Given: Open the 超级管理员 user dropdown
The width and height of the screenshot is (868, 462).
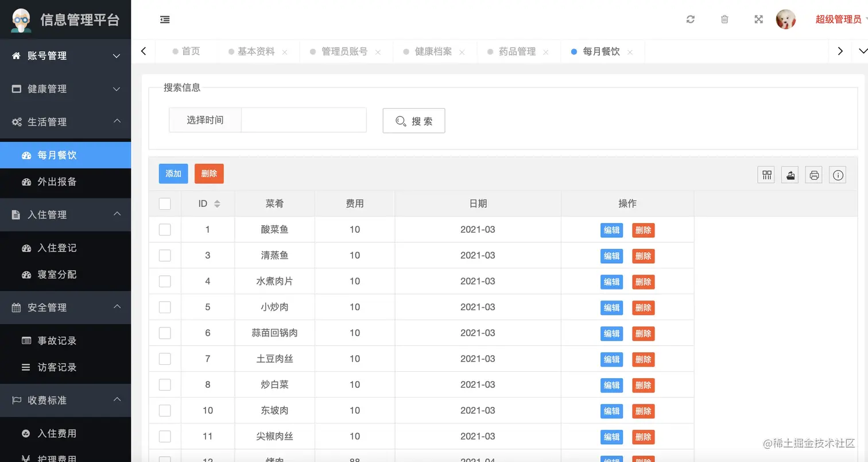Looking at the screenshot, I should click(840, 20).
